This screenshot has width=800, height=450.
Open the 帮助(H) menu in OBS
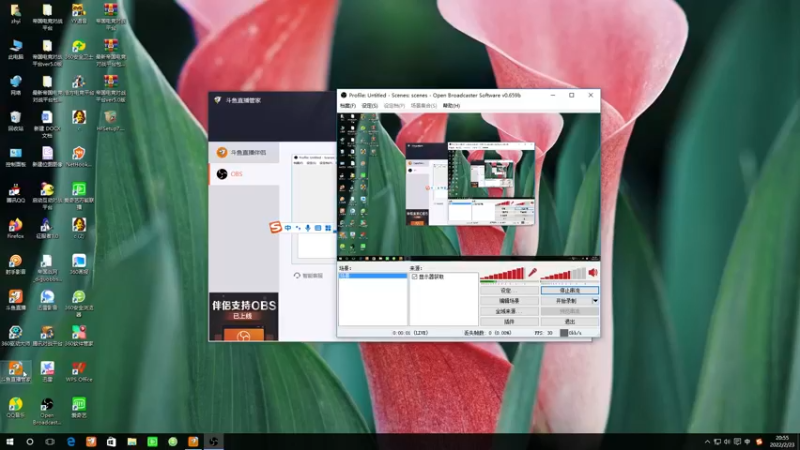pyautogui.click(x=451, y=106)
